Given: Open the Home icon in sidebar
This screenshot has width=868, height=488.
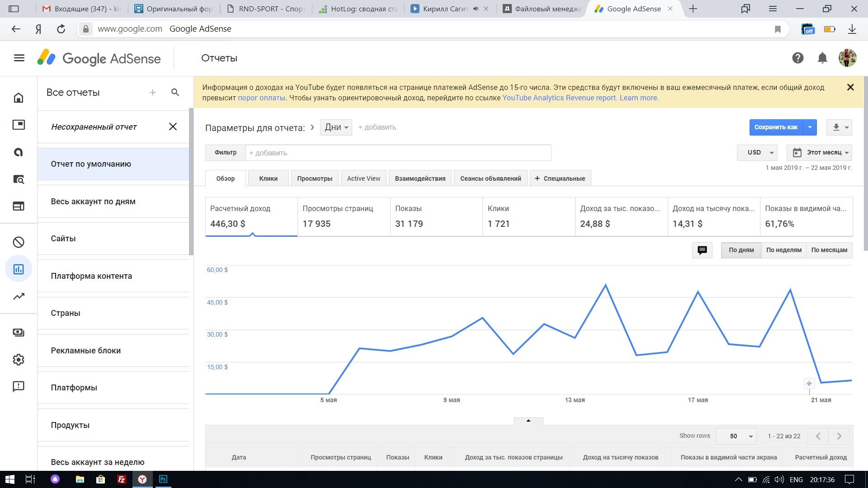Looking at the screenshot, I should click(19, 98).
